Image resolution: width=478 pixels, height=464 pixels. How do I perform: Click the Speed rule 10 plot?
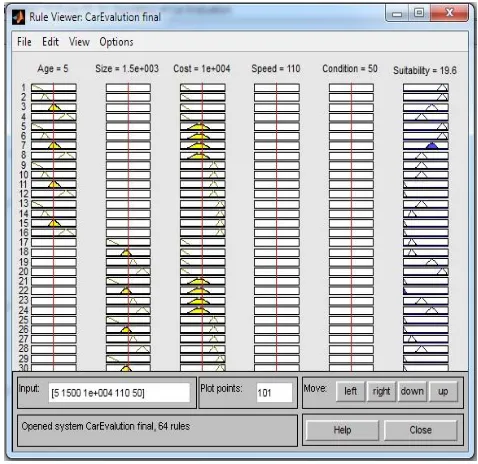tap(277, 175)
